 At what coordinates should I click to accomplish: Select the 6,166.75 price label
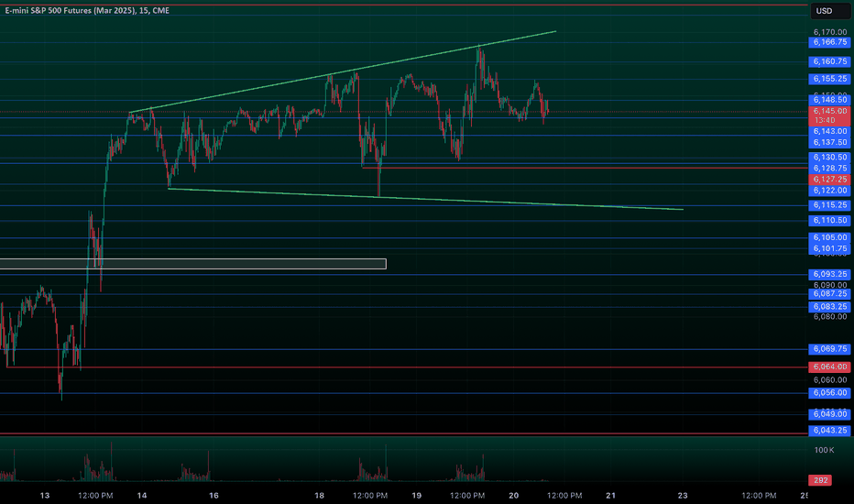829,42
